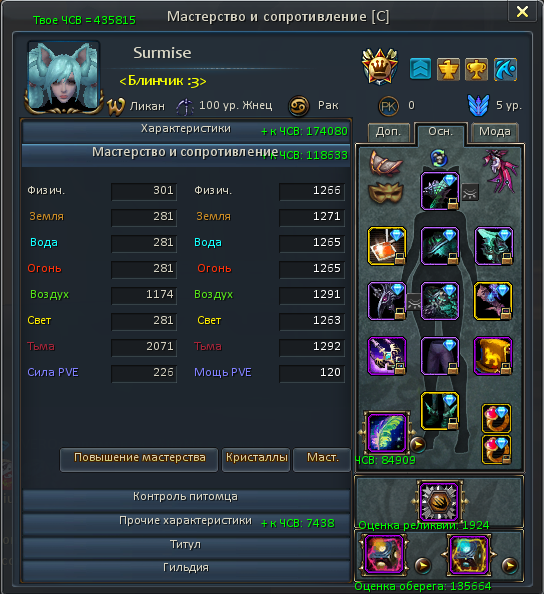544x594 pixels.
Task: Click the crowned star rank badge icon
Action: pyautogui.click(x=380, y=67)
